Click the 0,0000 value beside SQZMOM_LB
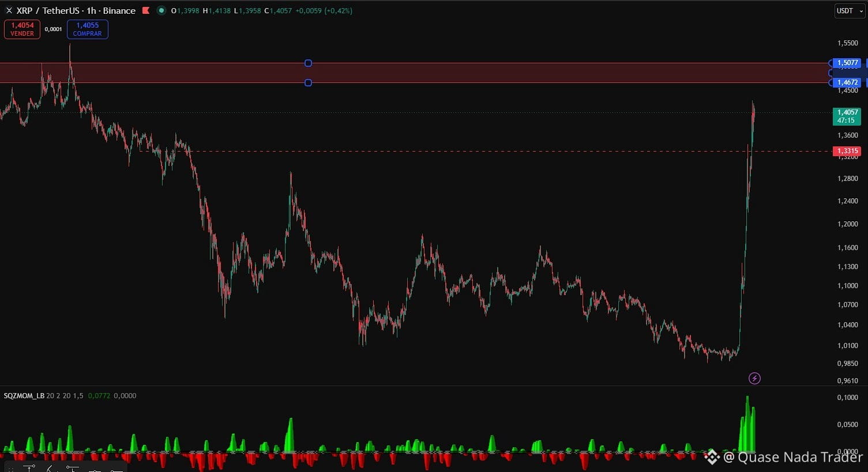Viewport: 868px width, 472px height. (x=125, y=396)
